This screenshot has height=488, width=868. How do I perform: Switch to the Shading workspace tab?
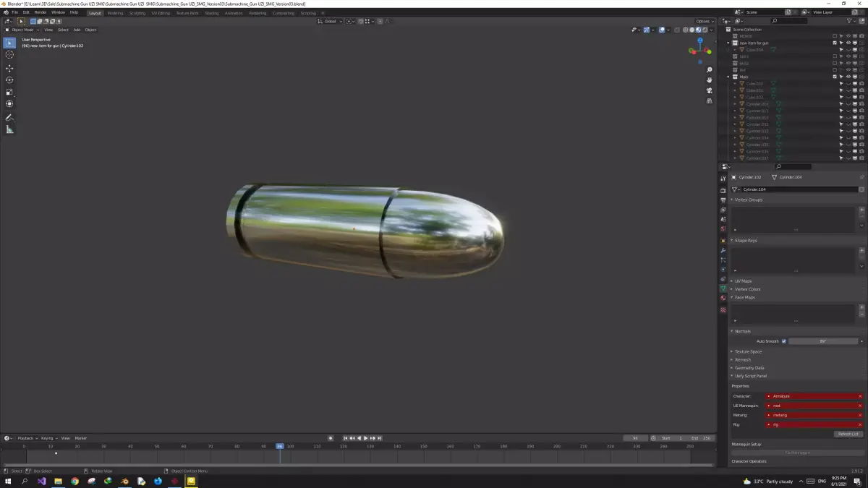click(x=211, y=13)
